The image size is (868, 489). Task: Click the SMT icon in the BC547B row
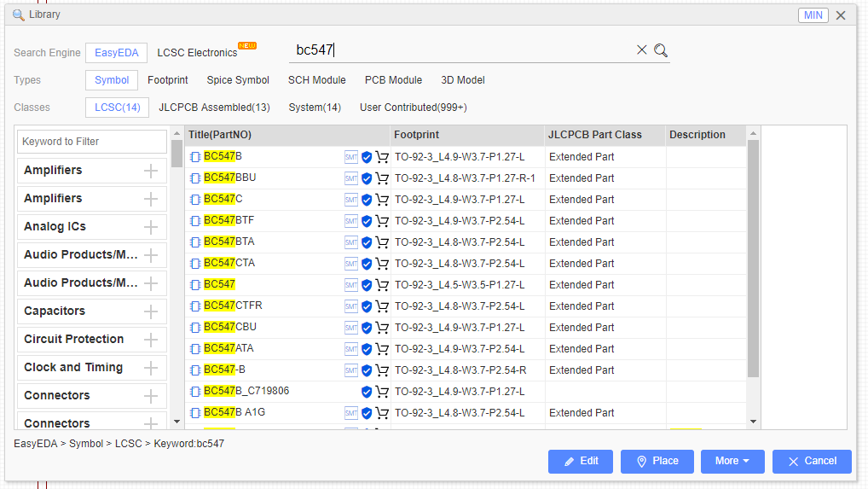(x=351, y=157)
